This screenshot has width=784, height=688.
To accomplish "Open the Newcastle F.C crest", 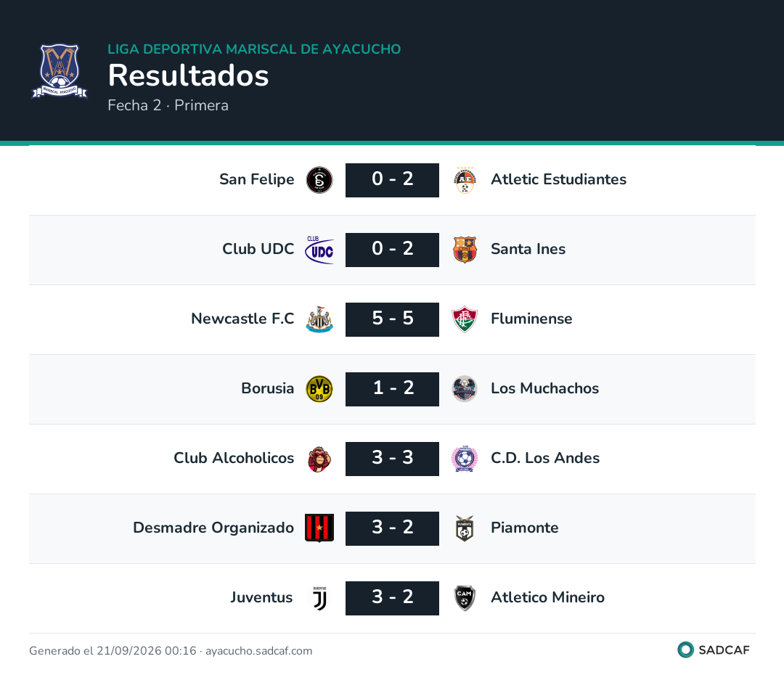I will click(x=319, y=319).
